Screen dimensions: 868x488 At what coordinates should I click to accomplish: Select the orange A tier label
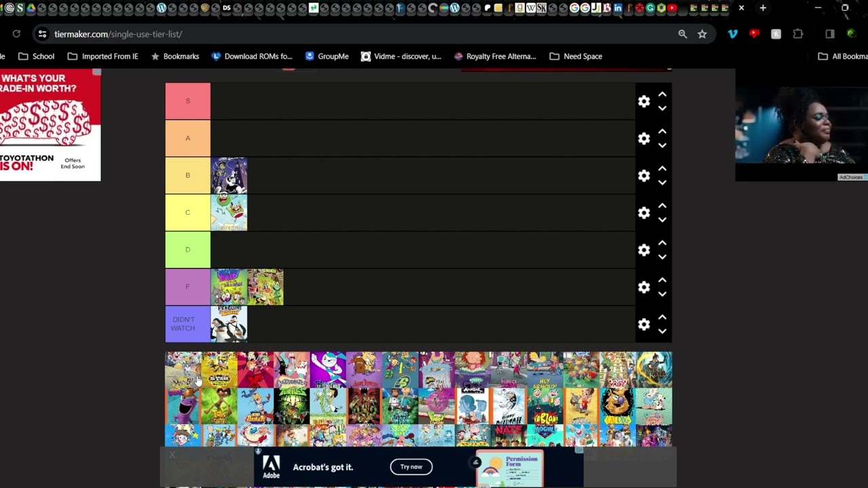188,138
